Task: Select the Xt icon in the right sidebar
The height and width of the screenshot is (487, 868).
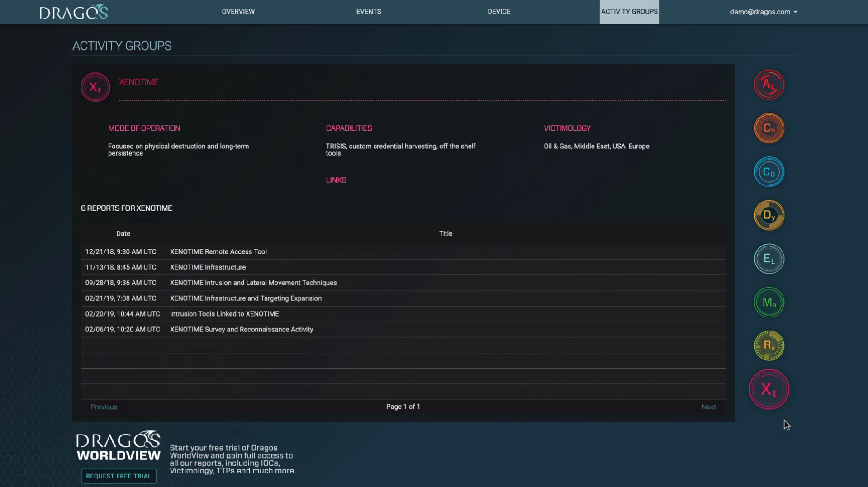Action: (769, 389)
